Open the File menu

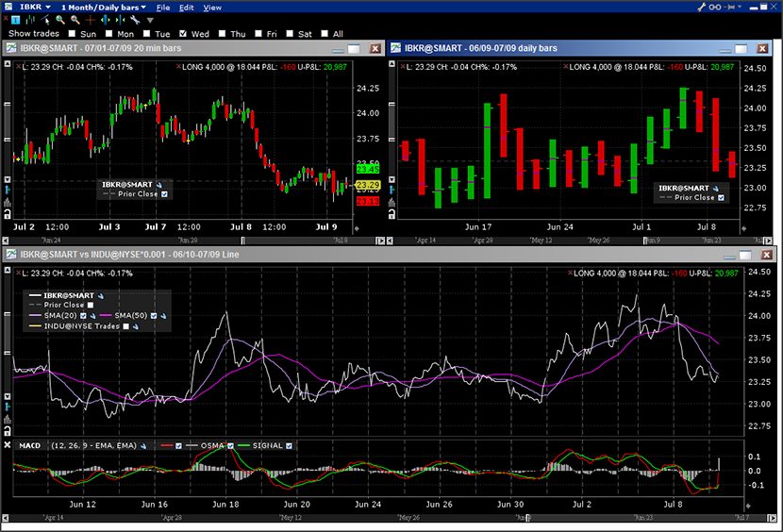(163, 8)
